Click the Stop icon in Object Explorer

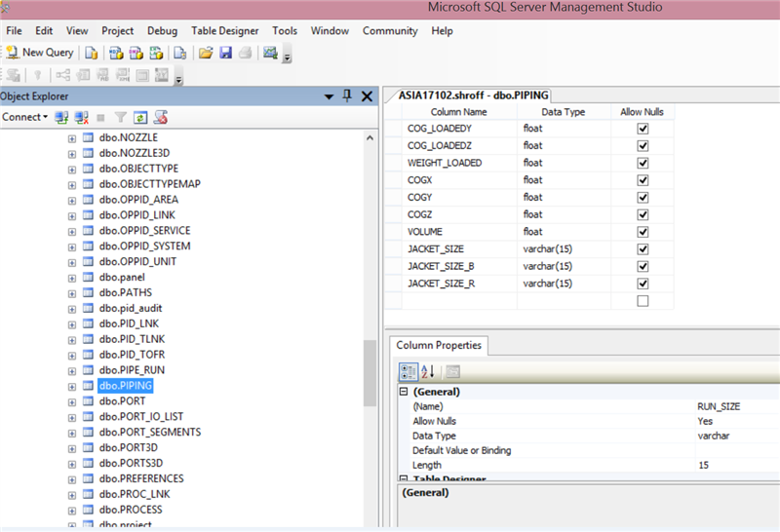[100, 118]
